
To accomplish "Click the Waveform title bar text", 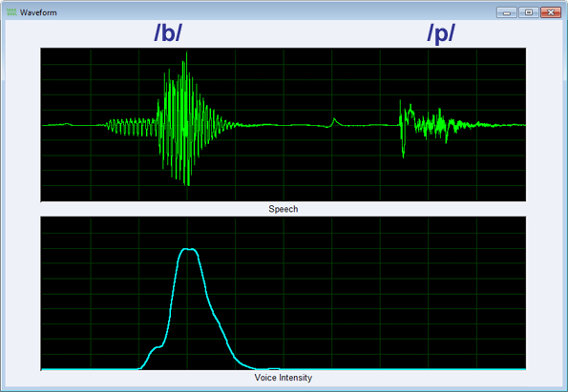I will 38,12.
